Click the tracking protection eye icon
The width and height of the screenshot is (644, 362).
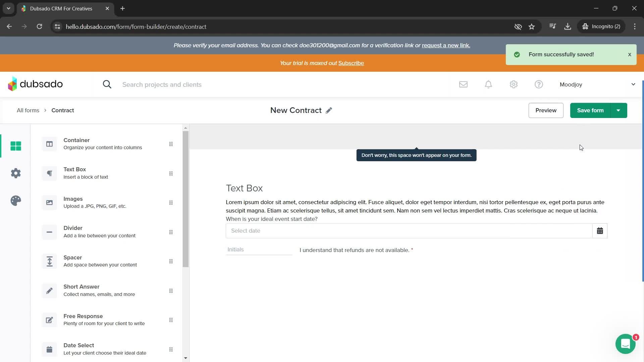click(x=518, y=26)
